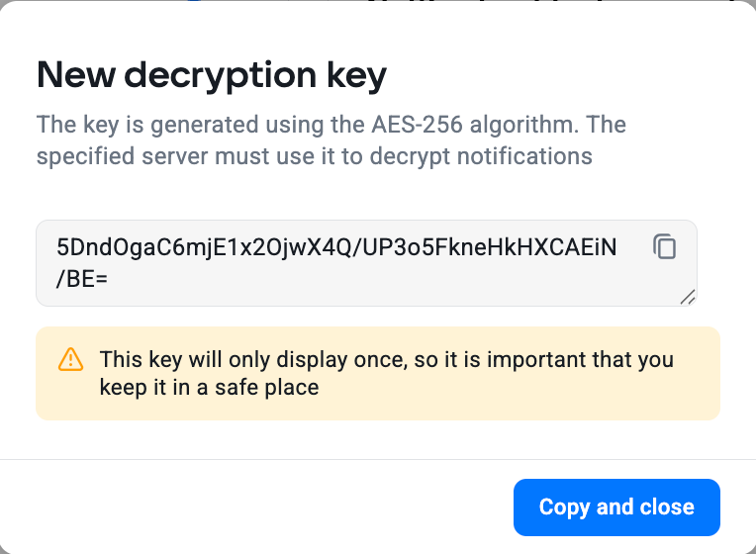
Task: Click the "This key will only display once" warning
Action: (x=249, y=359)
